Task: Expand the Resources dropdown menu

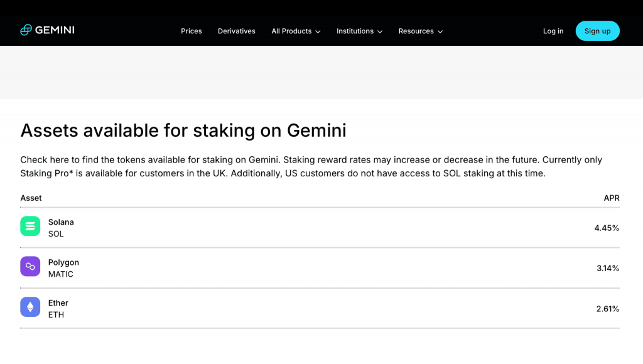Action: pos(421,31)
